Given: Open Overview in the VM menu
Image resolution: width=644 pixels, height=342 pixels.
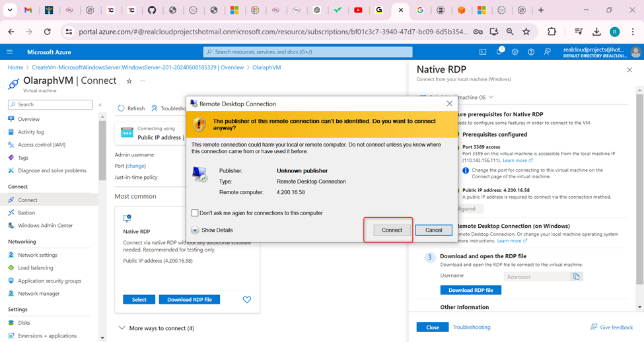Looking at the screenshot, I should point(29,119).
